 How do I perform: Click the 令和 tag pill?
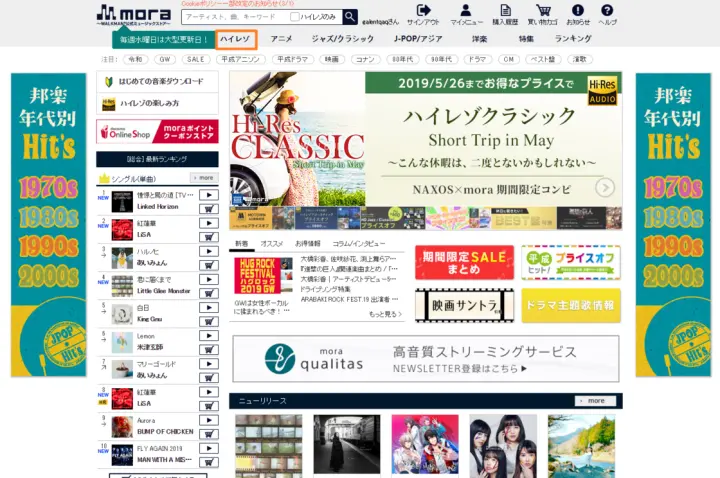click(x=135, y=59)
